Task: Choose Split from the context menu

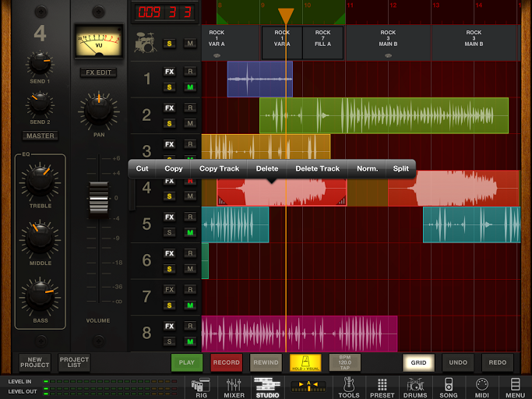Action: pos(400,168)
